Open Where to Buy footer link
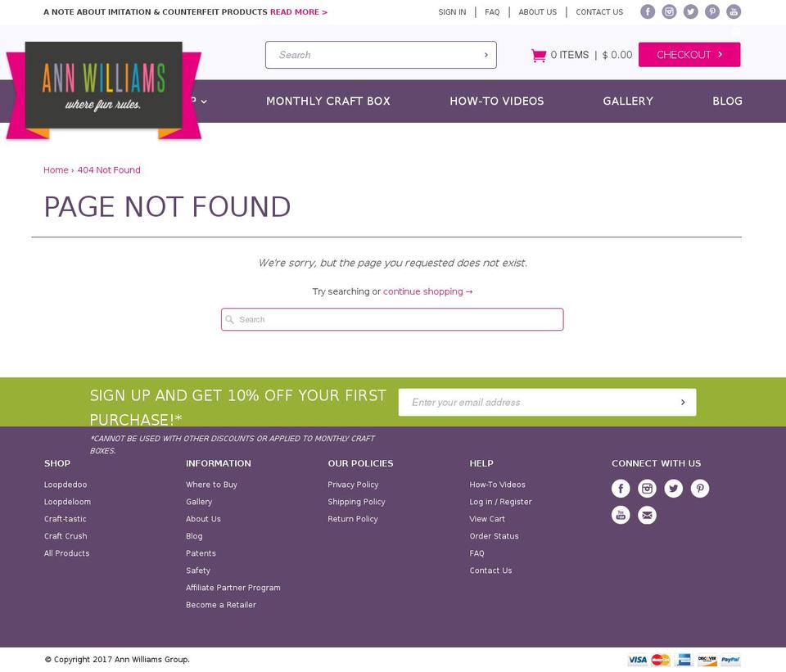 point(211,485)
